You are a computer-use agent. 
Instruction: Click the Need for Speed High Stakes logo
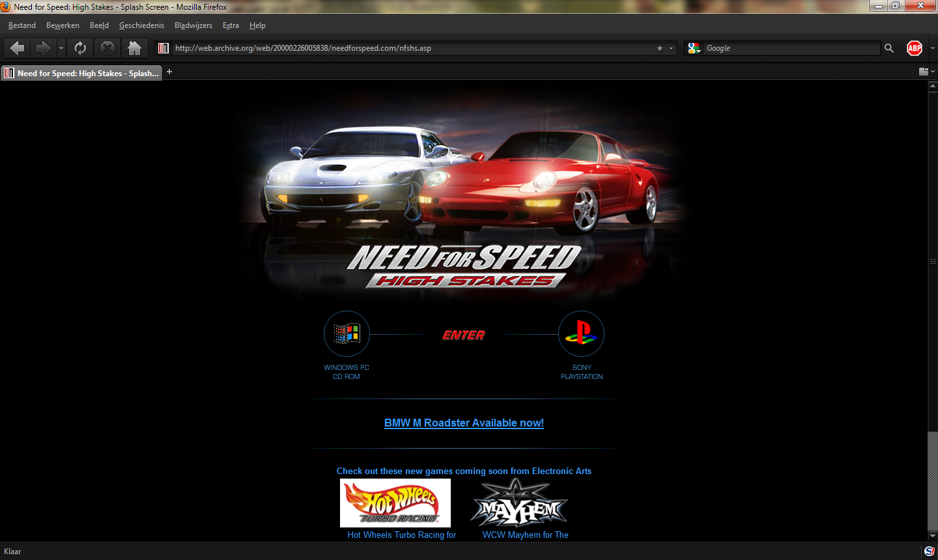(464, 266)
